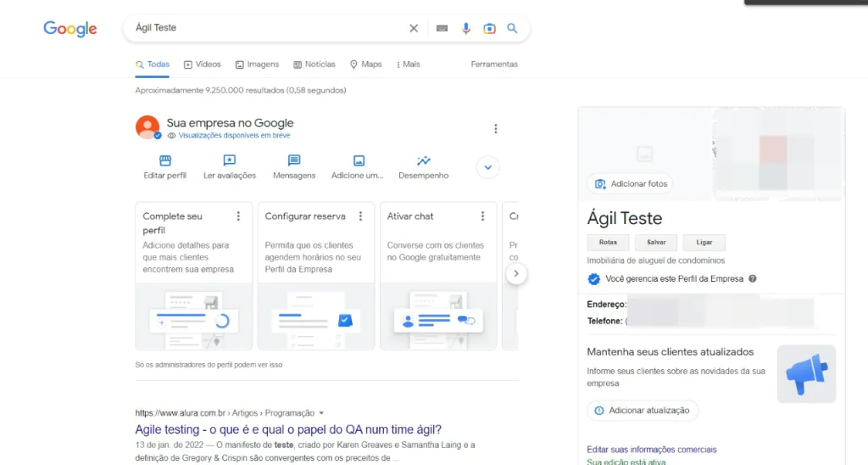Open options on Complete seu perfil card
Viewport: 868px width, 465px height.
point(238,216)
